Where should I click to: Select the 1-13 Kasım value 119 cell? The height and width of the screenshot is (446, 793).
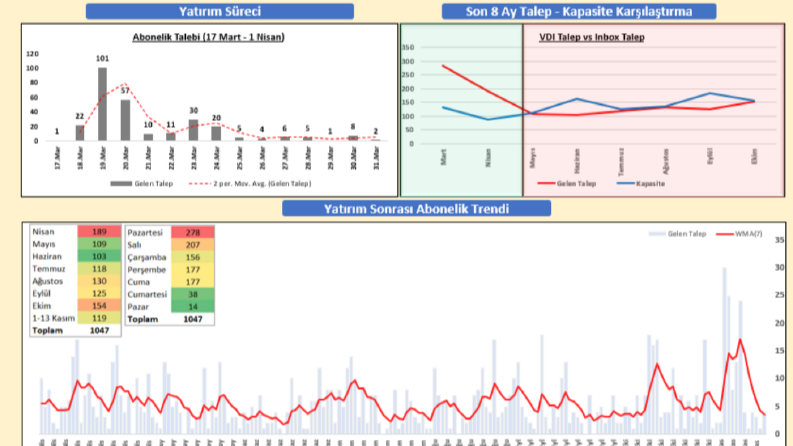pos(99,318)
